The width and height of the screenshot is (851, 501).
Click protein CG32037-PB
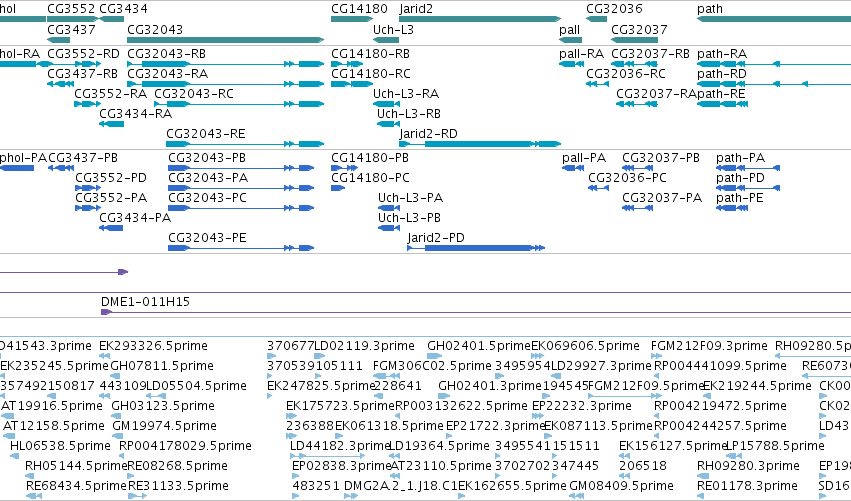click(x=661, y=158)
